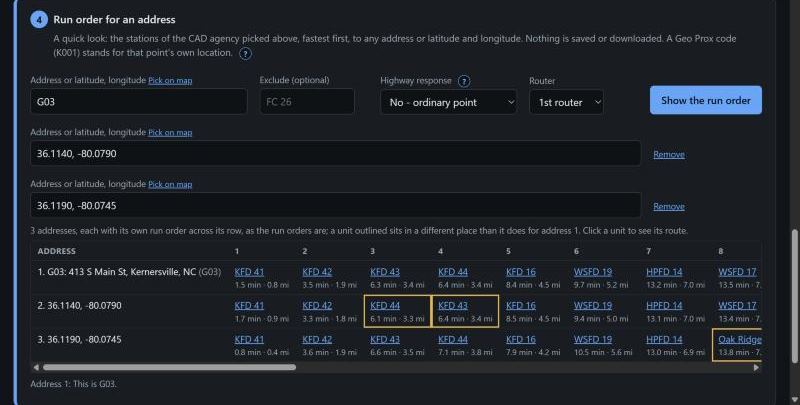Click help icon after run order description

[x=245, y=54]
